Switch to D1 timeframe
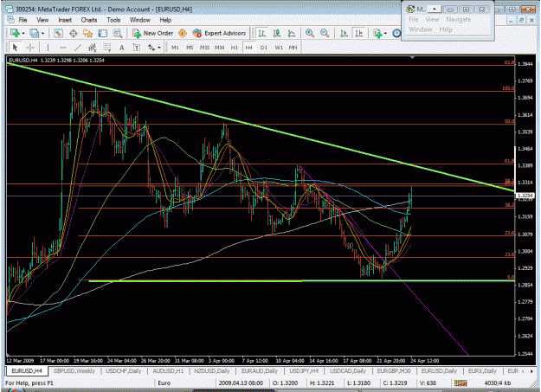The image size is (541, 392). 264,48
